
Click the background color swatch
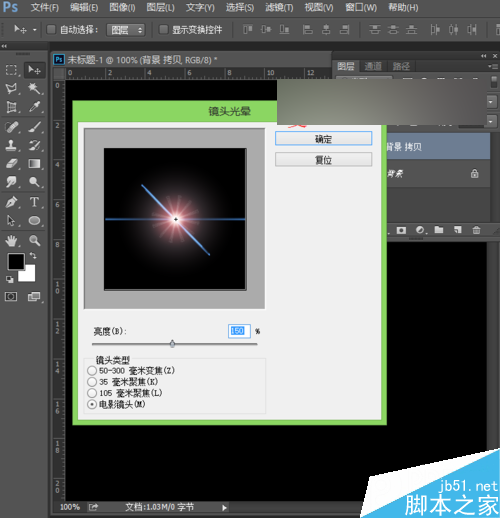click(29, 275)
